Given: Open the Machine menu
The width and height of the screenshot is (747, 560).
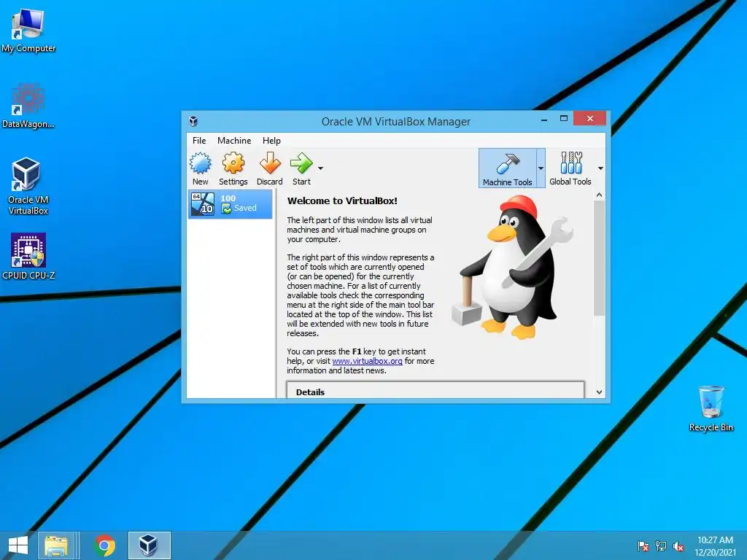Looking at the screenshot, I should tap(234, 141).
